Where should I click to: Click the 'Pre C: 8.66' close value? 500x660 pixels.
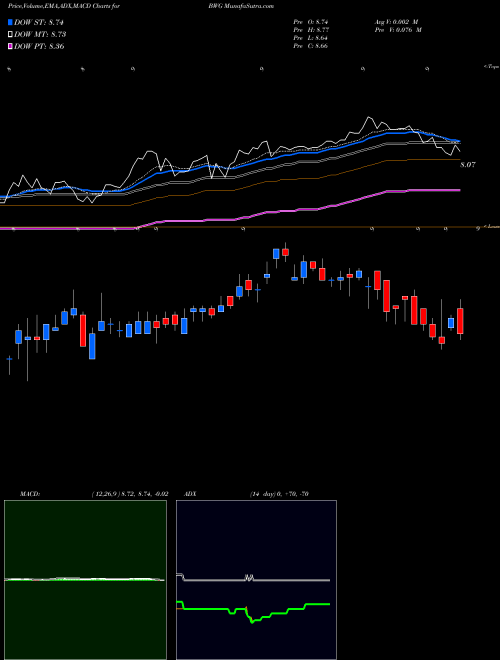311,46
